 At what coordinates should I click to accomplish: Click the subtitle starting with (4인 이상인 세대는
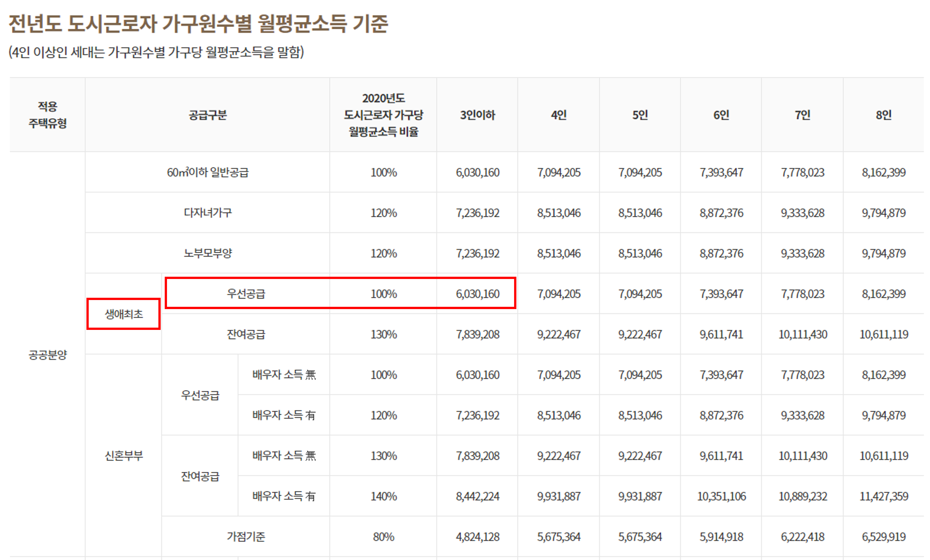click(x=156, y=52)
